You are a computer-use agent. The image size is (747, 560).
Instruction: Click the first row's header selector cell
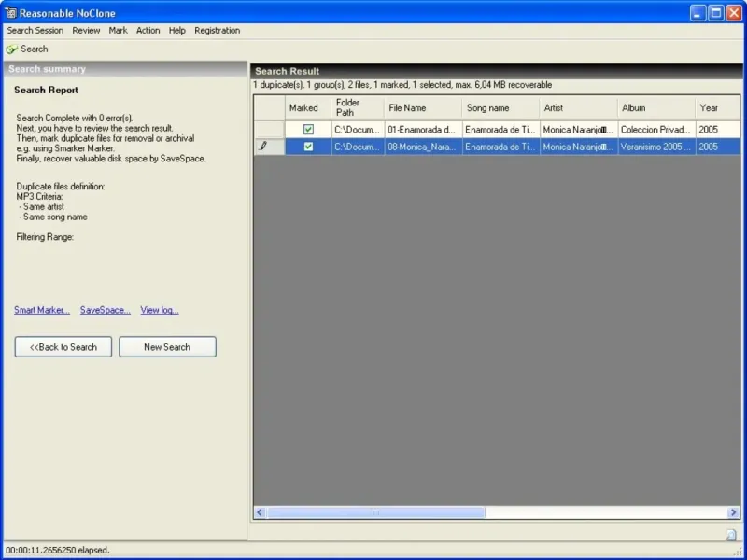tap(269, 129)
